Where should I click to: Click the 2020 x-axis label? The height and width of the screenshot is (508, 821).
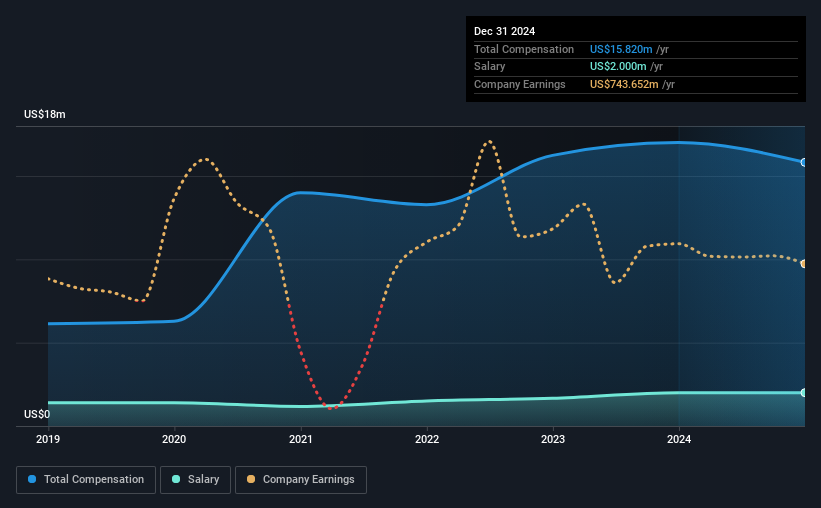(174, 439)
